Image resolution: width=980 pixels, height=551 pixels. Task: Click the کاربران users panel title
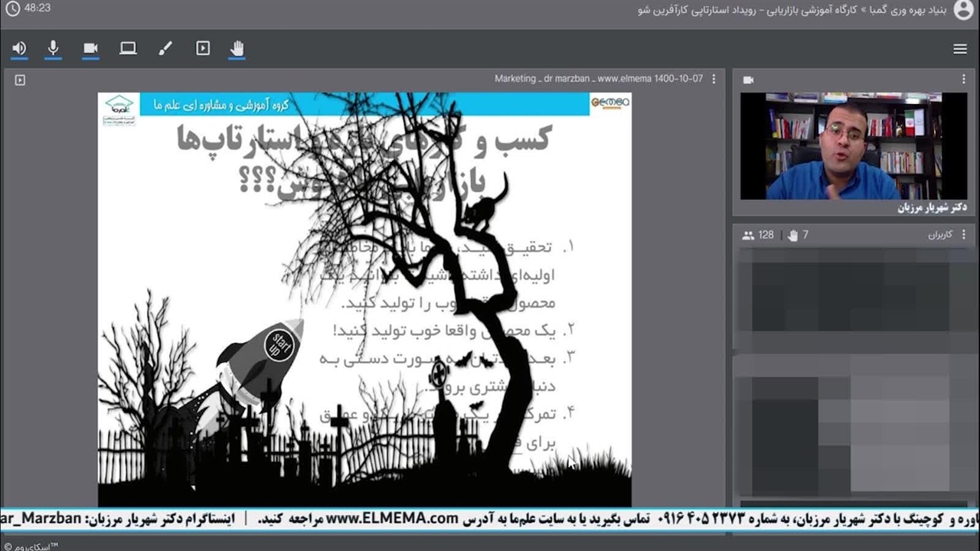point(939,235)
